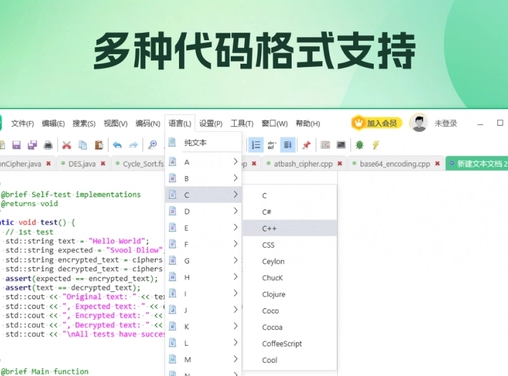Screen dimensions: 508x376
Task: Open the 帮助(H) menu
Action: (308, 124)
